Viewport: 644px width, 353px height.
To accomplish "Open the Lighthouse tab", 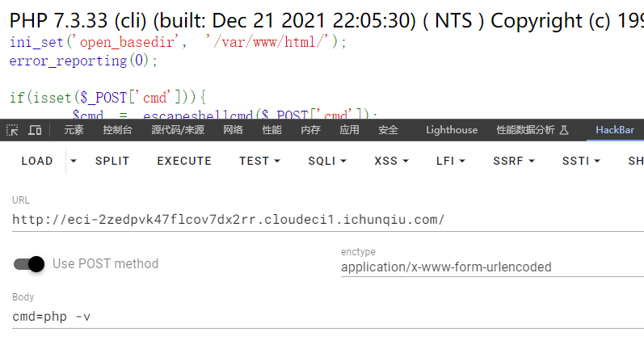I will (x=452, y=130).
